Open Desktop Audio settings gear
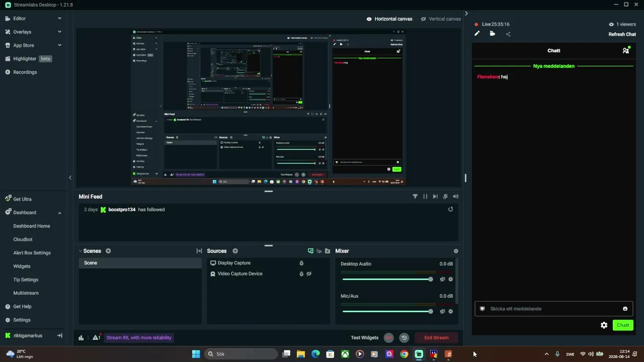This screenshot has width=644, height=362. click(x=450, y=279)
